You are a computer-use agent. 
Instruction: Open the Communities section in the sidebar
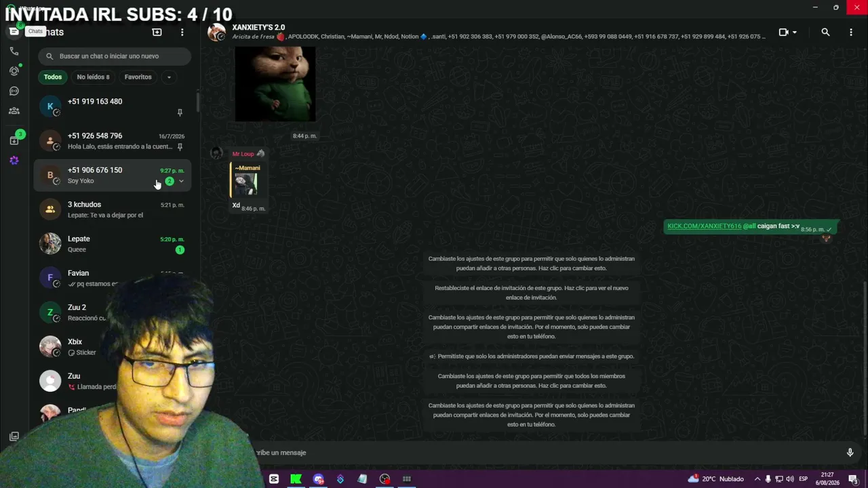(x=14, y=110)
